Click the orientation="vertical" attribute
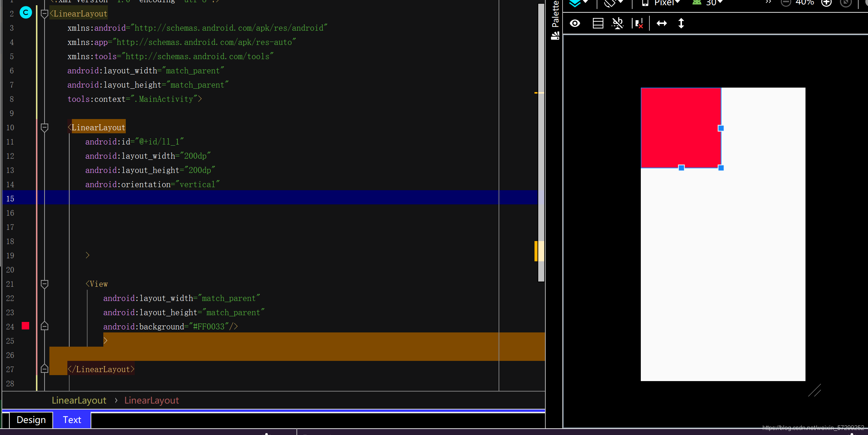The height and width of the screenshot is (435, 868). [152, 185]
